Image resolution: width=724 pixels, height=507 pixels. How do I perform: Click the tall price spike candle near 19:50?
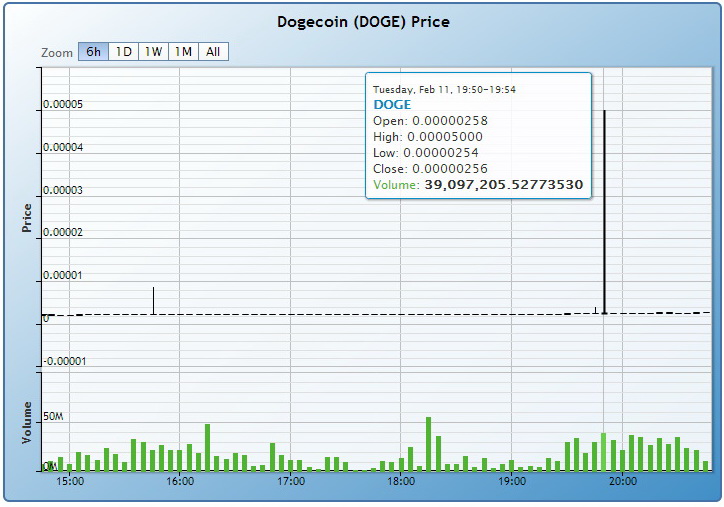604,212
